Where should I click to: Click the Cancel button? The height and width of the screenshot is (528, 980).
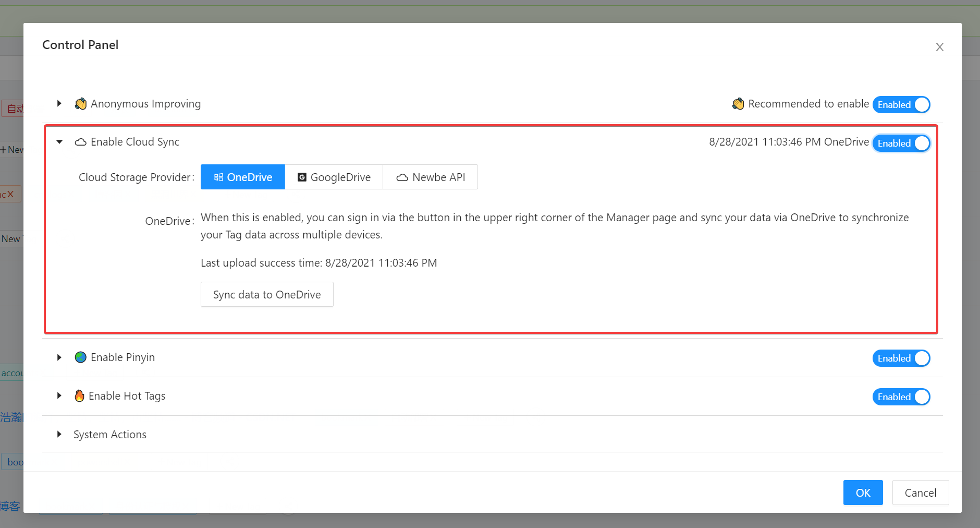pos(921,493)
